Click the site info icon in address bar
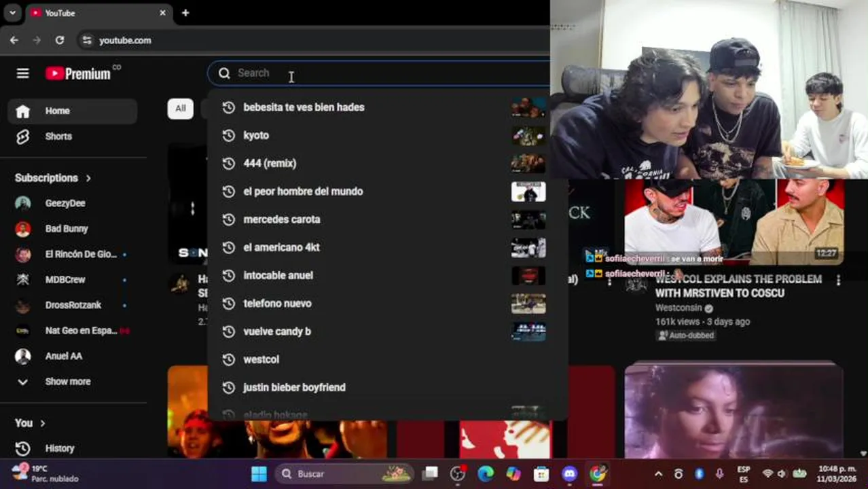This screenshot has height=489, width=868. (x=86, y=41)
